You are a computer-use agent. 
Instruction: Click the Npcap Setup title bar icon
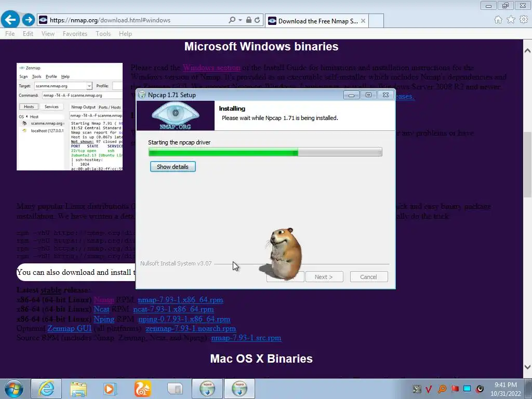point(142,95)
